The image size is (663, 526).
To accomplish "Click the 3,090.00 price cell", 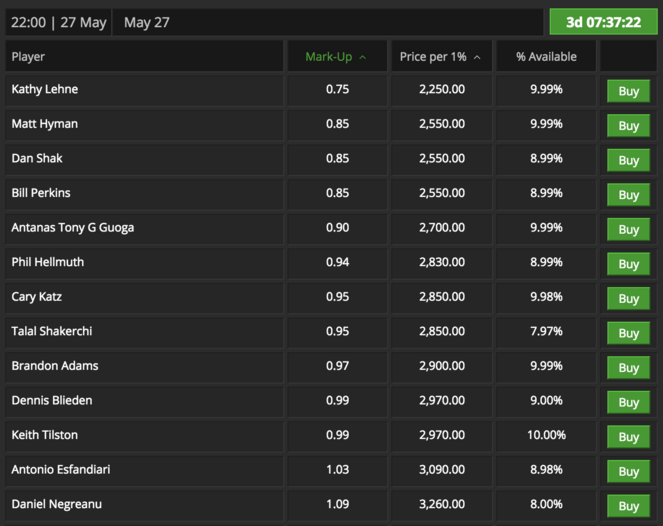I will coord(442,469).
